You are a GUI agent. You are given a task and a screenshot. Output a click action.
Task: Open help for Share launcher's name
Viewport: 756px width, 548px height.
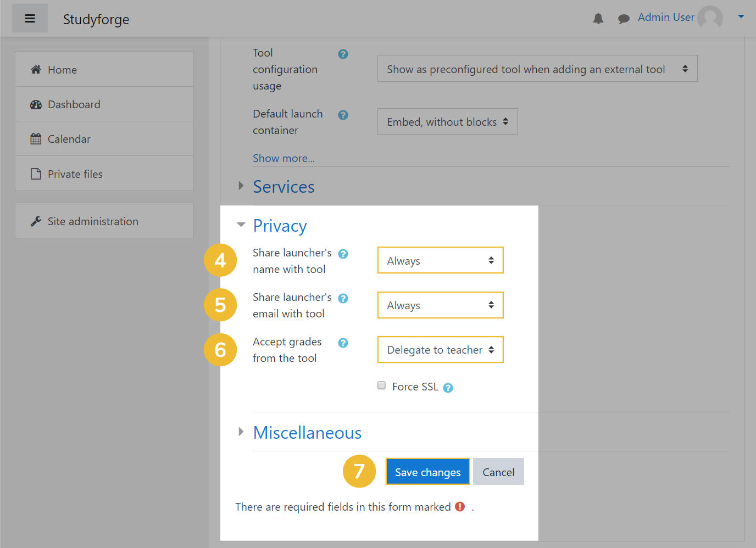(x=343, y=254)
